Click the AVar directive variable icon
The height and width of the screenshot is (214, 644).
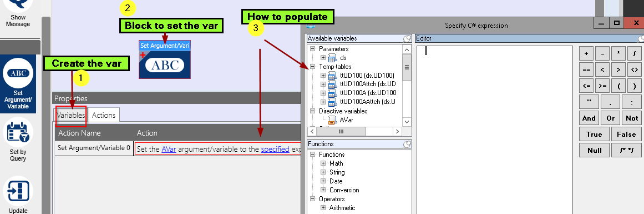tap(332, 120)
